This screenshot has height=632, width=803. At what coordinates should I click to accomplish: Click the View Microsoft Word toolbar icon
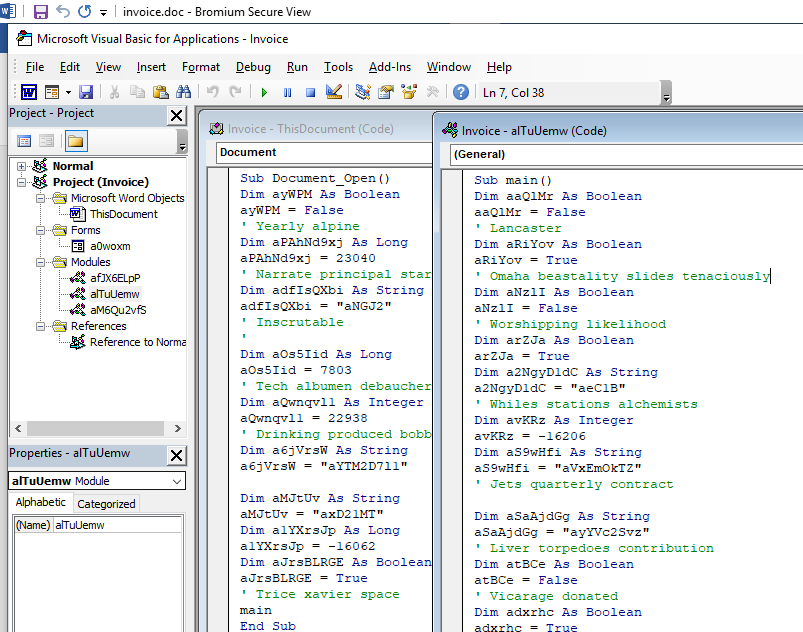coord(29,93)
